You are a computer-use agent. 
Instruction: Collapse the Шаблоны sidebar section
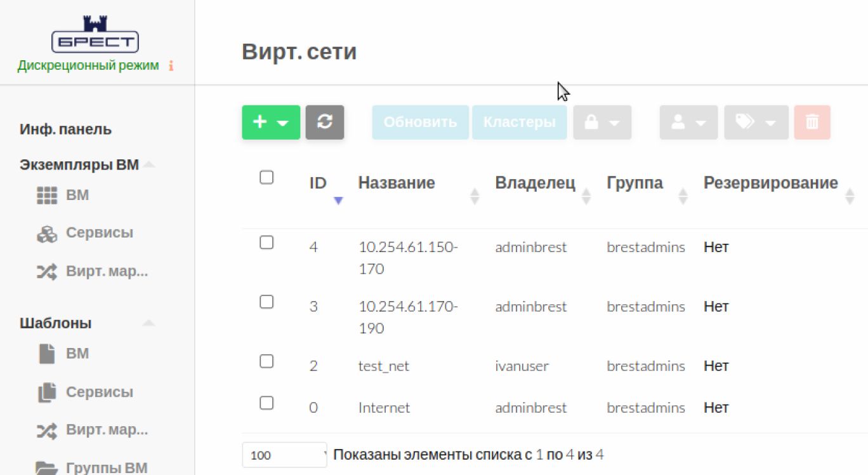(148, 323)
